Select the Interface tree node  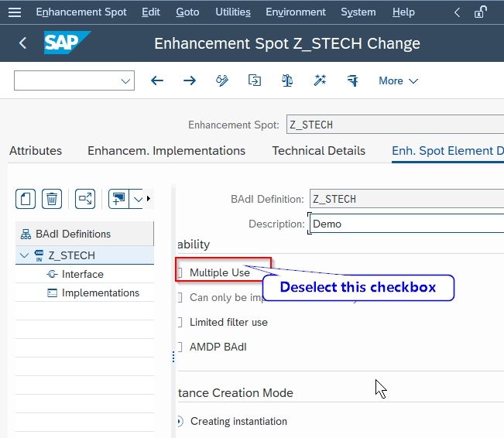pyautogui.click(x=82, y=274)
